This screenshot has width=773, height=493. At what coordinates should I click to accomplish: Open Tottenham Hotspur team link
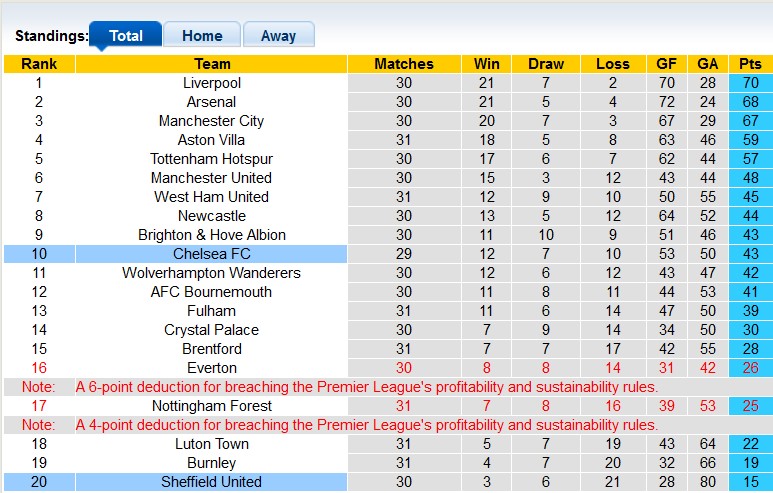pos(212,159)
